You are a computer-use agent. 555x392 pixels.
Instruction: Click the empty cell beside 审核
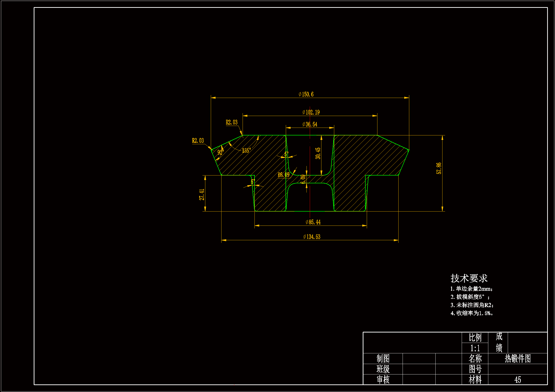pyautogui.click(x=419, y=380)
